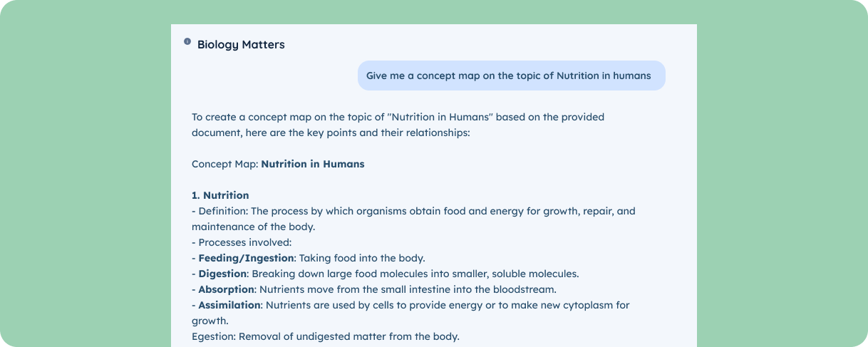Screen dimensions: 868x347
Task: Click the bold Absorption term
Action: [x=226, y=289]
